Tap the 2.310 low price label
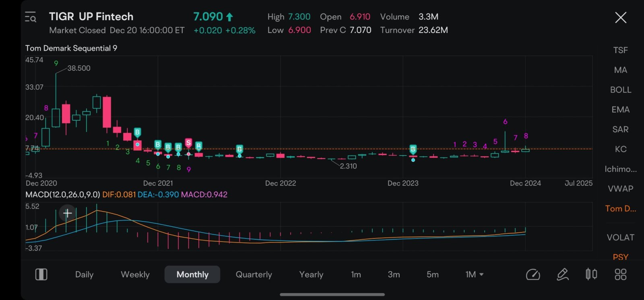This screenshot has width=644, height=300. point(348,166)
